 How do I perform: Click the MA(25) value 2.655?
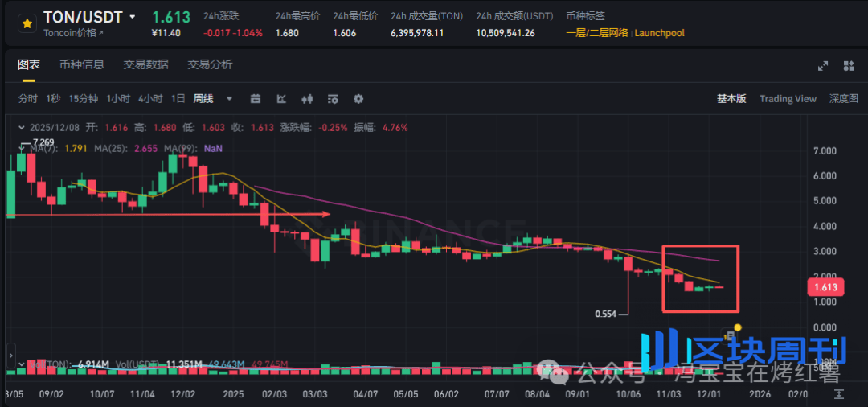pyautogui.click(x=146, y=149)
